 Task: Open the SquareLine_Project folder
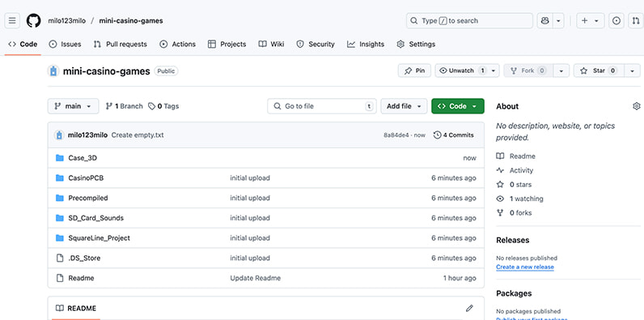[x=99, y=237]
